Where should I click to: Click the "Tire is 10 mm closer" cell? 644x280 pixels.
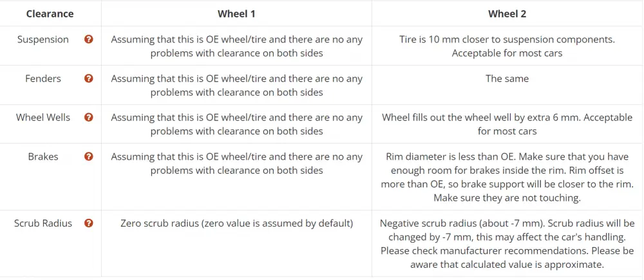pos(507,46)
